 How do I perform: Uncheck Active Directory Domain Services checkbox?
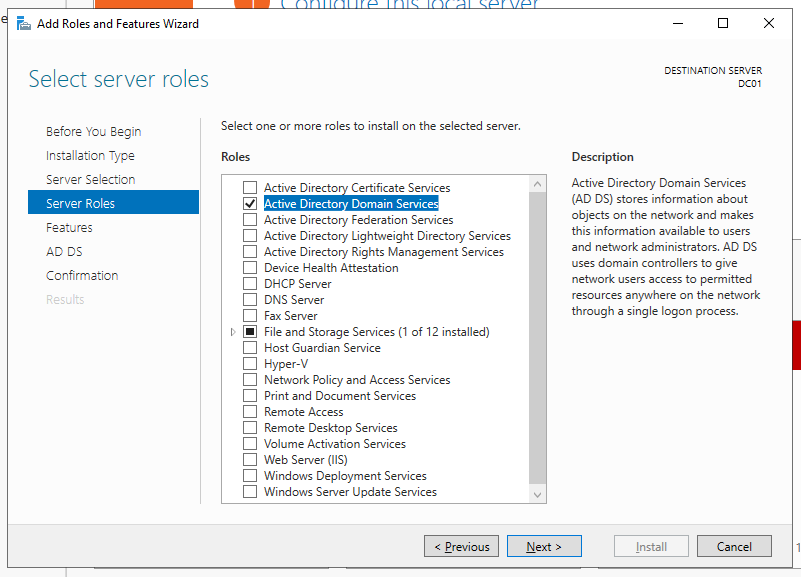pyautogui.click(x=250, y=204)
